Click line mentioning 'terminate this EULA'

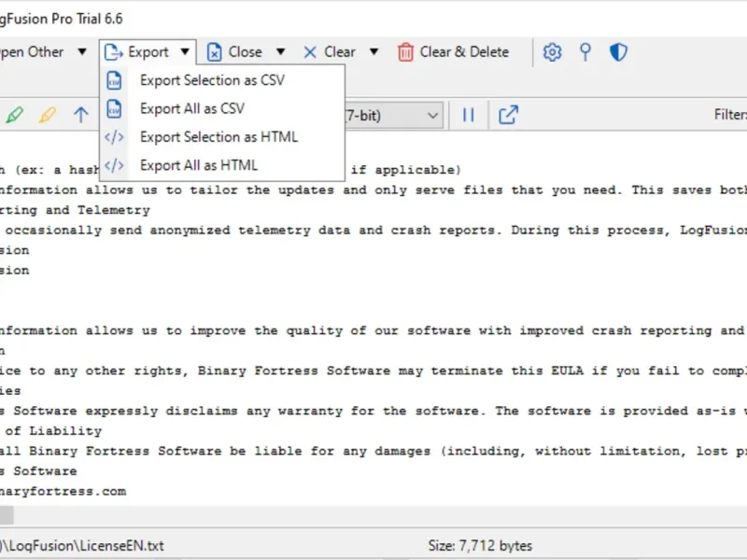(373, 371)
